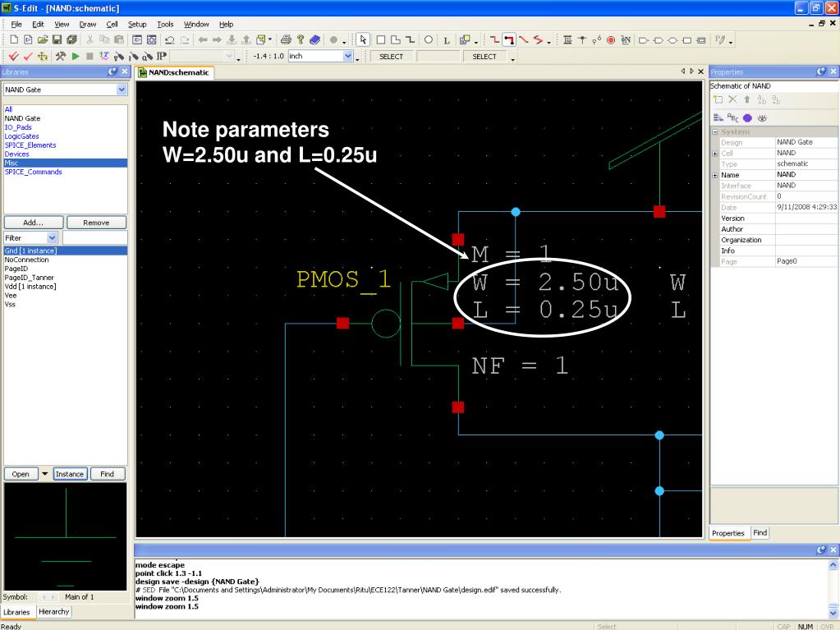The image size is (840, 630).
Task: Click the red solder dot tool
Action: pos(611,40)
